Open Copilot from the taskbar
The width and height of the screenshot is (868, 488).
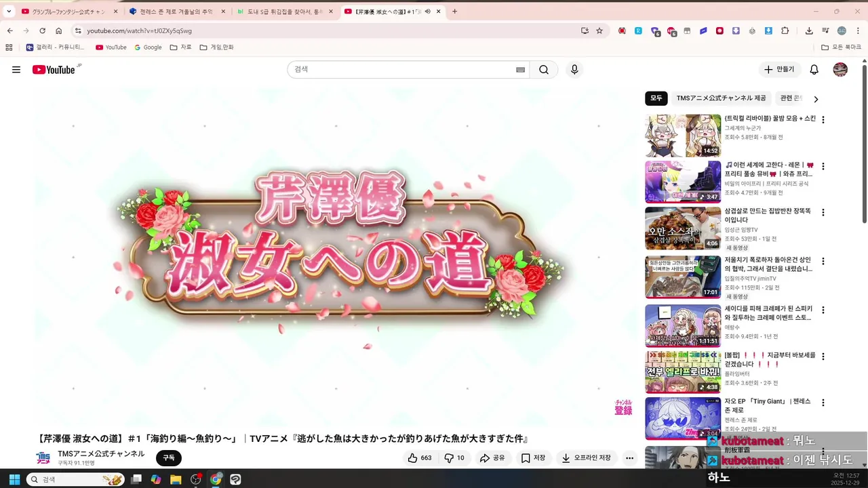tap(156, 479)
